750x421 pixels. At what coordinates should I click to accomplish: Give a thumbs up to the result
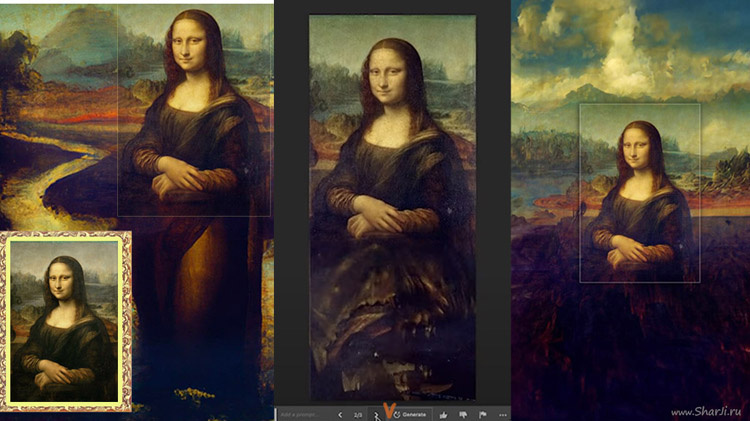pyautogui.click(x=443, y=415)
